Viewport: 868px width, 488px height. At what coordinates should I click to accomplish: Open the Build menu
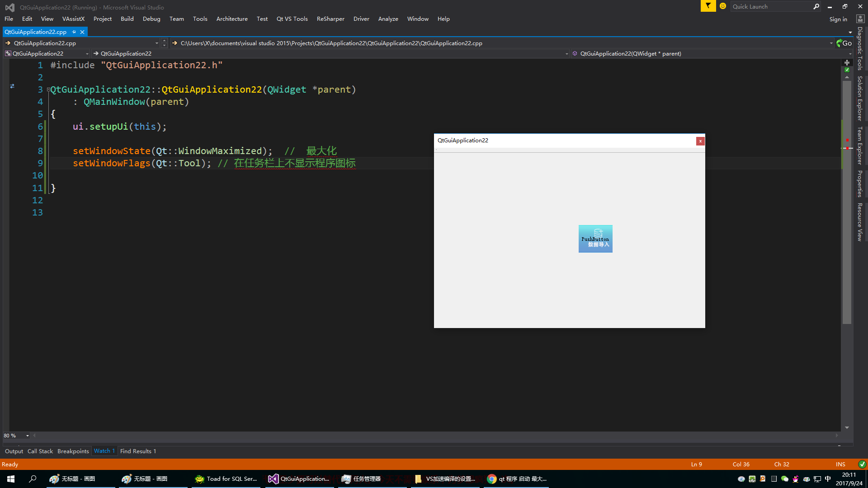click(127, 19)
